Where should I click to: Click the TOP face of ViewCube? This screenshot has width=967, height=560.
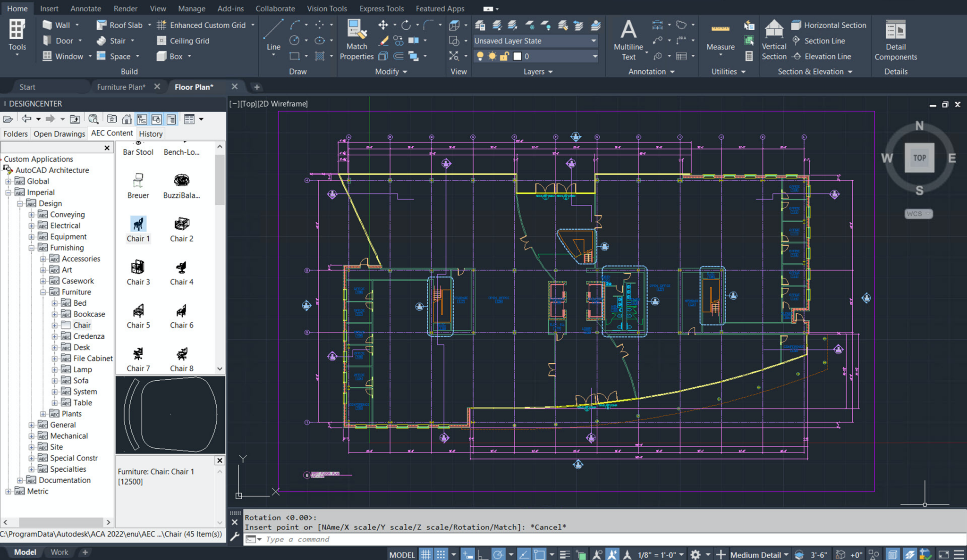pos(919,158)
